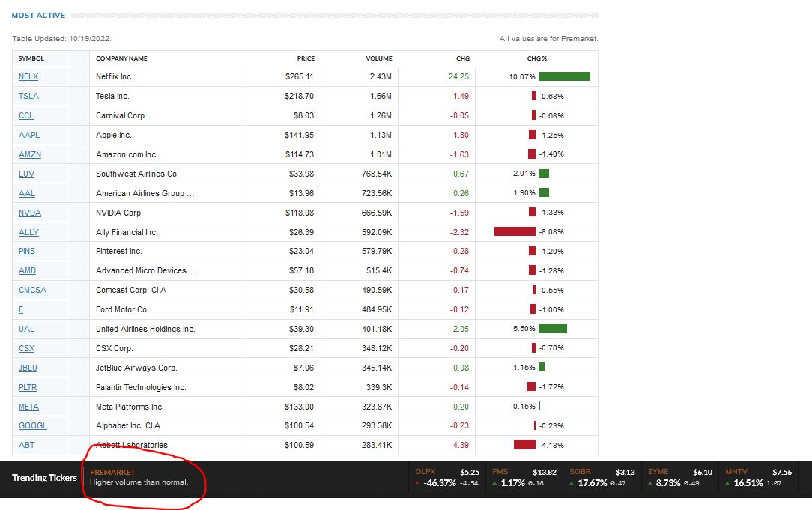Open the ABT symbol link
The height and width of the screenshot is (510, 812).
tap(26, 446)
